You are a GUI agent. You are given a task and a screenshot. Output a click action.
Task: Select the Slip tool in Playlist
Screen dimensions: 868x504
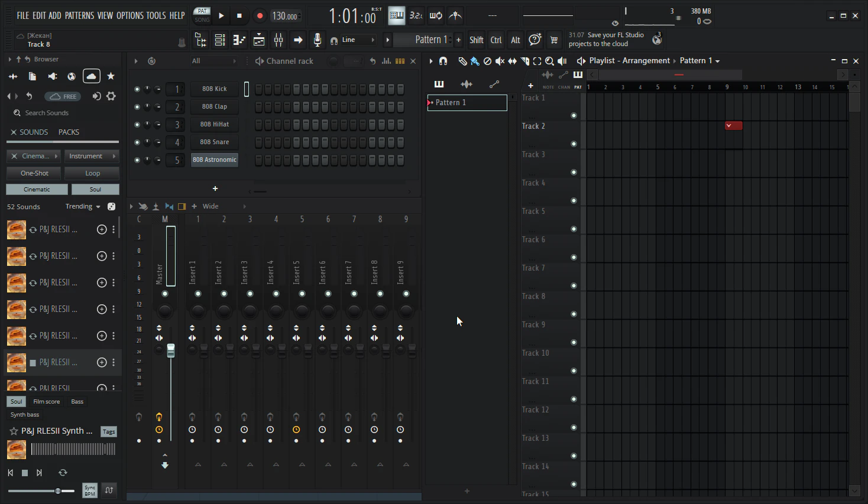(x=512, y=61)
